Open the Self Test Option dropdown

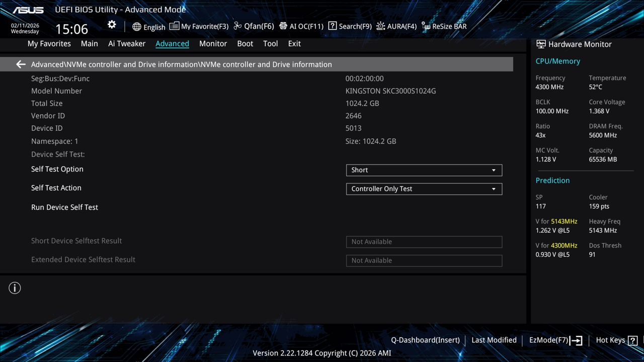point(424,170)
